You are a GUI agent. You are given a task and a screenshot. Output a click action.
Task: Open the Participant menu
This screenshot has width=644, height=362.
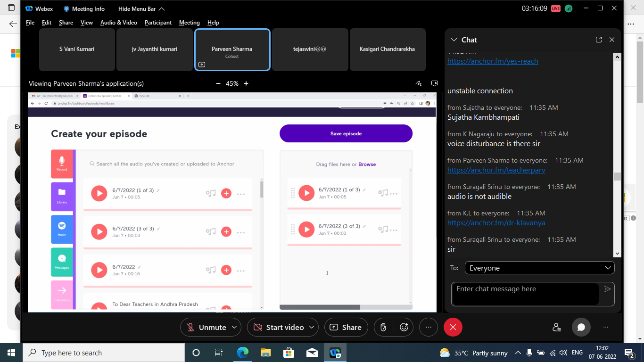click(158, 23)
